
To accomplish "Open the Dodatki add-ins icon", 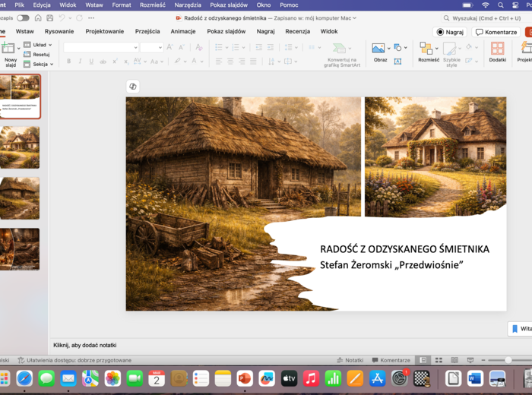I will coord(497,49).
